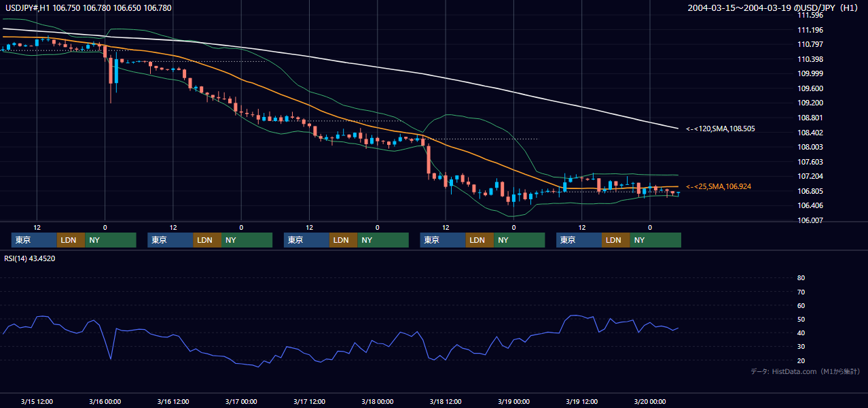Click the HistData.com data source credit
Screen dimensions: 868x408
click(806, 371)
